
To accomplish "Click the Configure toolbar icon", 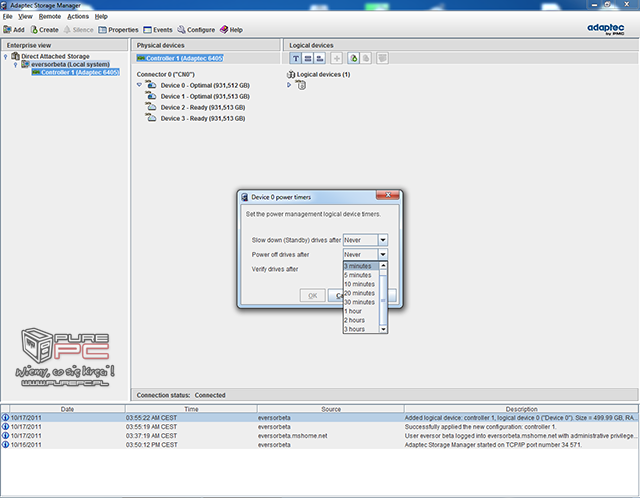I will click(x=194, y=30).
